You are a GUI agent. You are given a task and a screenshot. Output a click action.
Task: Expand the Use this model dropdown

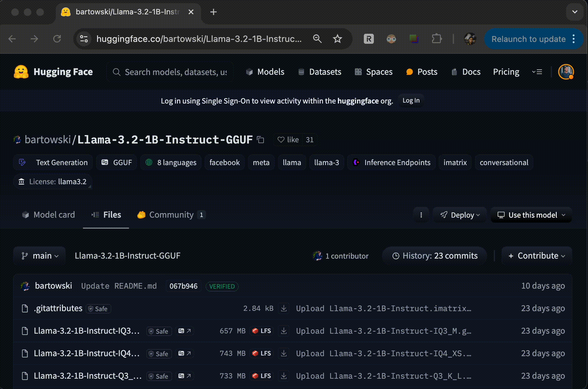531,215
